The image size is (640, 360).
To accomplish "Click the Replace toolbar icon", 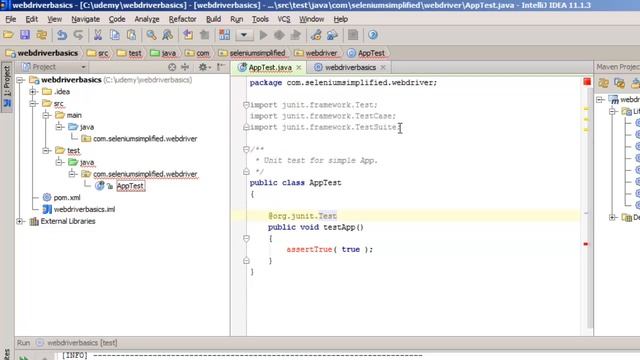I will (x=167, y=35).
